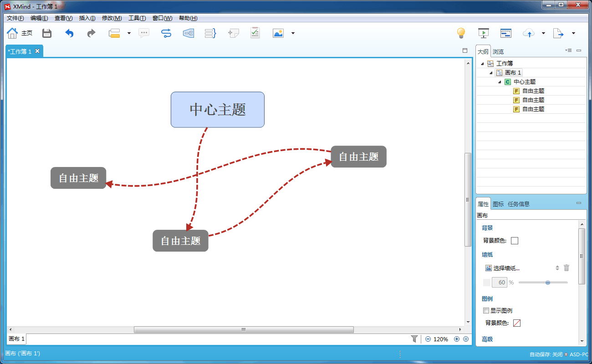Open the 查看(V) menu
This screenshot has height=364, width=592.
pos(63,18)
